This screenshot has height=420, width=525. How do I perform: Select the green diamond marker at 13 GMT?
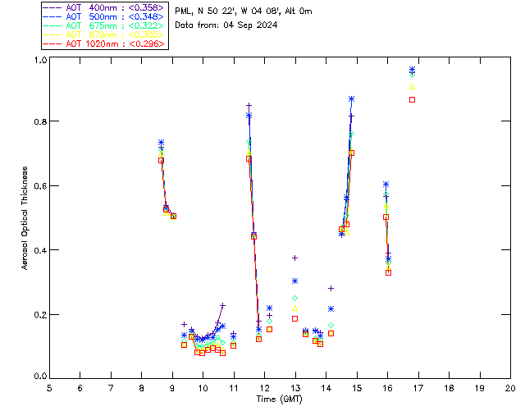pyautogui.click(x=295, y=298)
